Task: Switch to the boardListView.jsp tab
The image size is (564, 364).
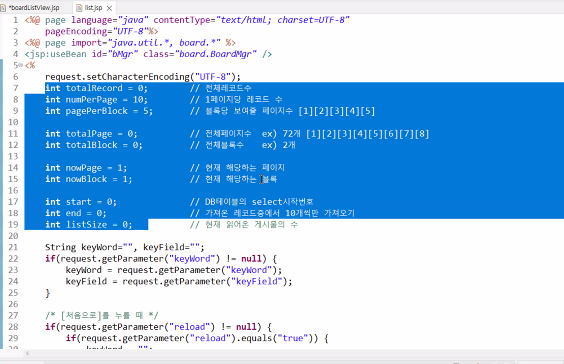Action: 35,8
